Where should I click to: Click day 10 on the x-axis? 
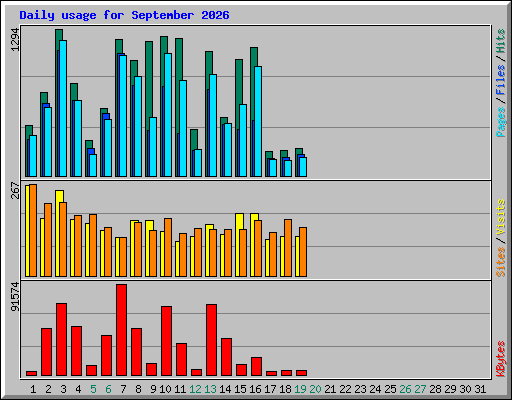(165, 389)
